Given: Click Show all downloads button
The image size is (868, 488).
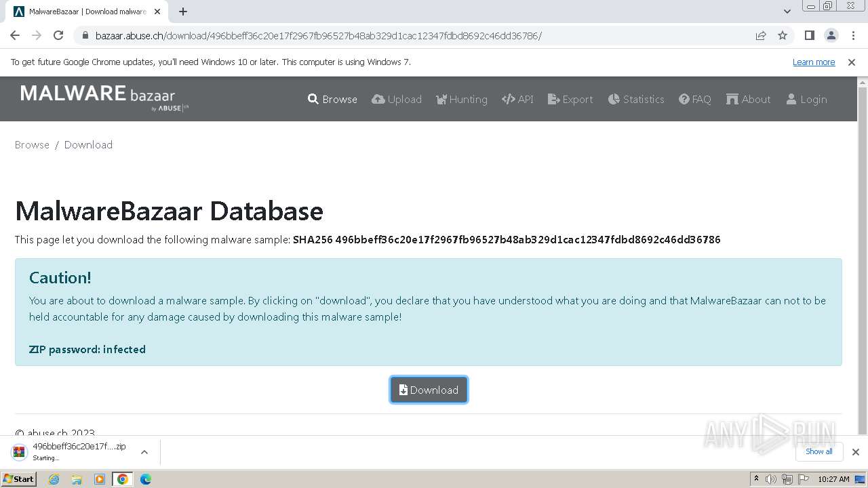Looking at the screenshot, I should coord(819,451).
